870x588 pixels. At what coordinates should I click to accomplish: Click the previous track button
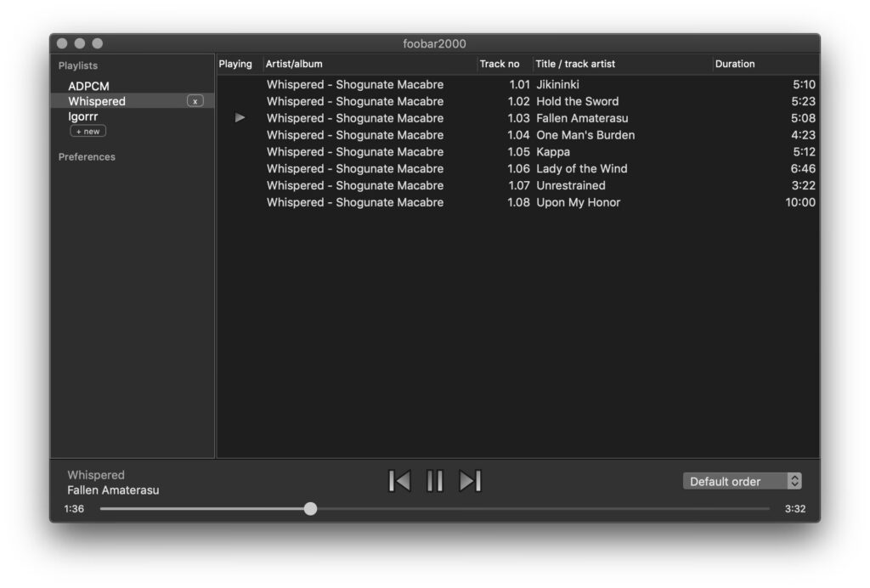click(399, 481)
